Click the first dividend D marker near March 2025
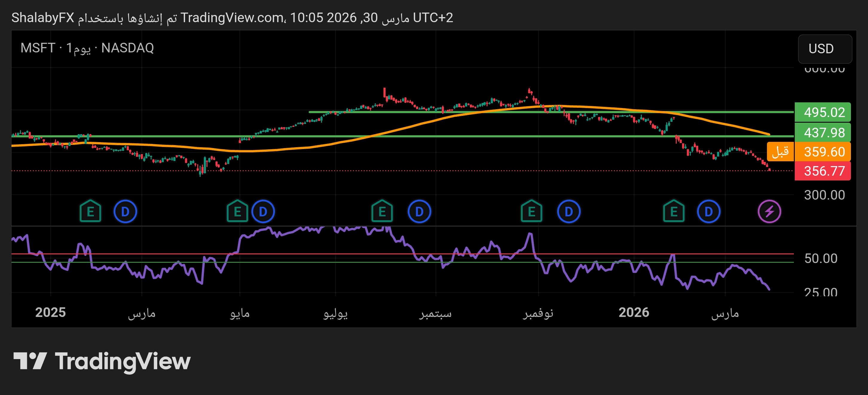 [x=125, y=212]
